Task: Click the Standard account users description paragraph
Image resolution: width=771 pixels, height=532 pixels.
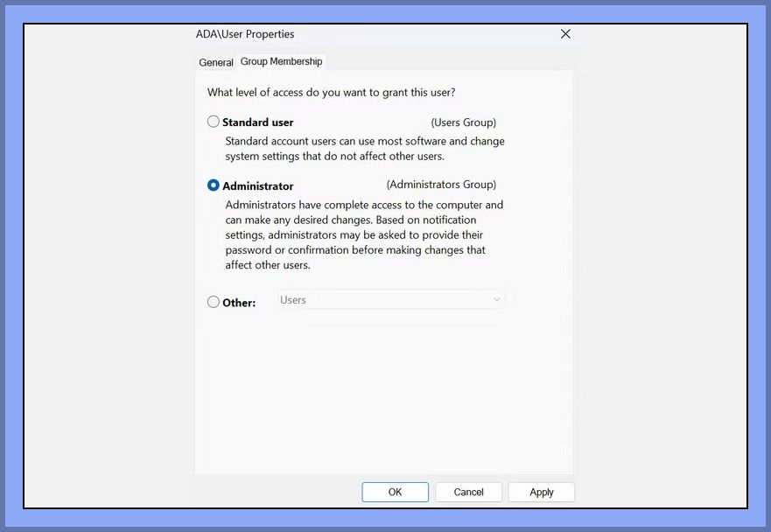Action: [365, 149]
